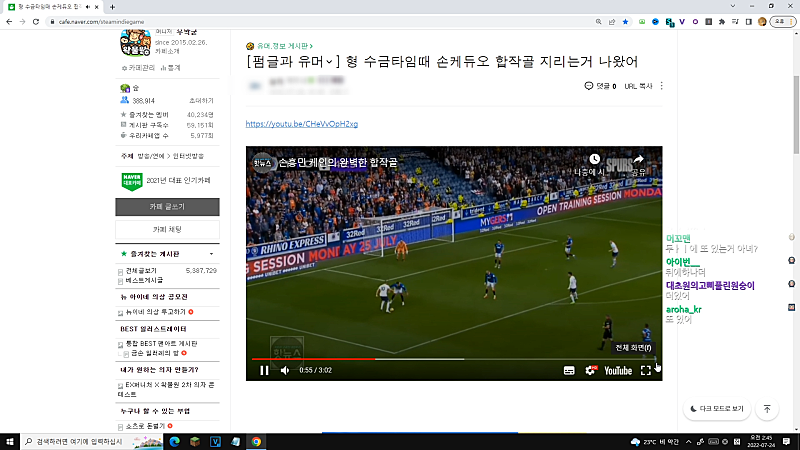Open the 카페 채팅 button
The image size is (800, 450).
tap(167, 230)
